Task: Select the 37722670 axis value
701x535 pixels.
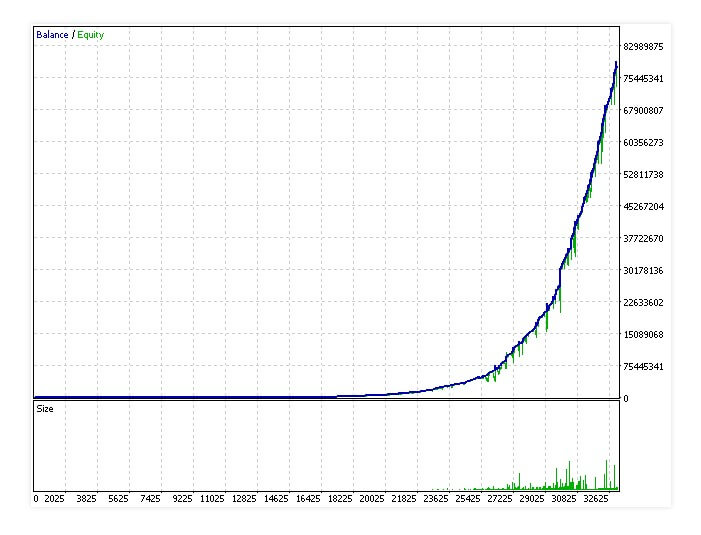Action: coord(643,238)
